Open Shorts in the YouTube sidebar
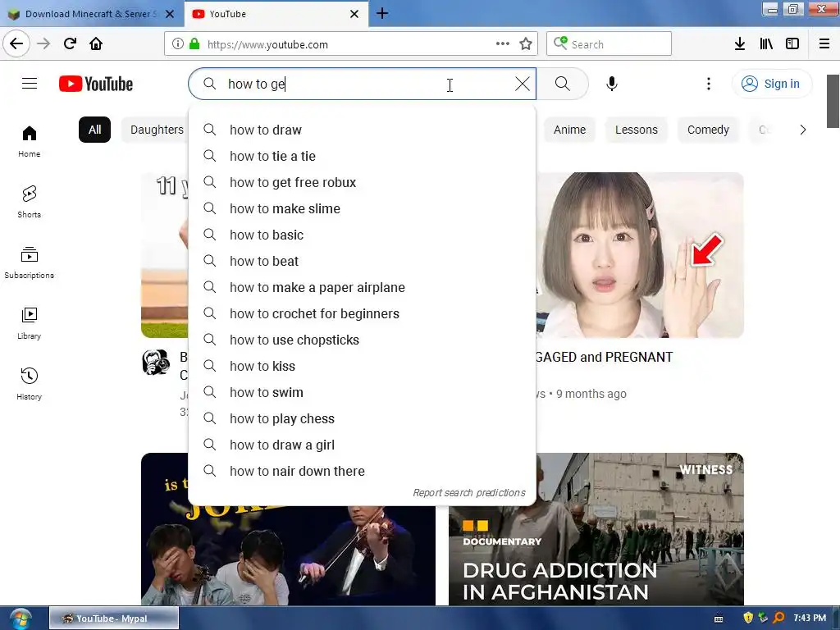Image resolution: width=840 pixels, height=630 pixels. pos(30,203)
